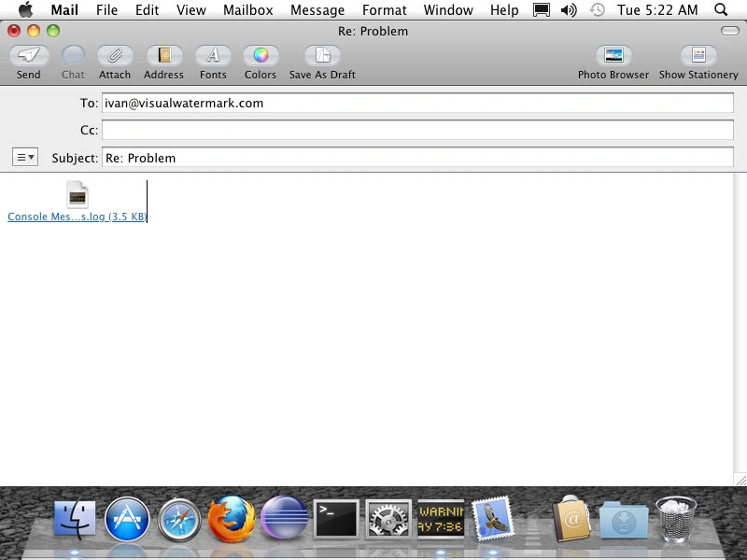The width and height of the screenshot is (747, 560).
Task: Open the Colors picker wheel
Action: (261, 56)
